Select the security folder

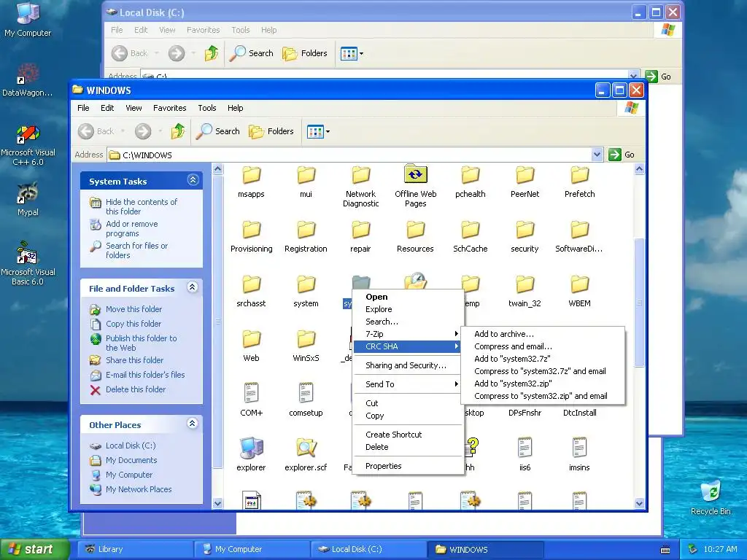pyautogui.click(x=525, y=230)
